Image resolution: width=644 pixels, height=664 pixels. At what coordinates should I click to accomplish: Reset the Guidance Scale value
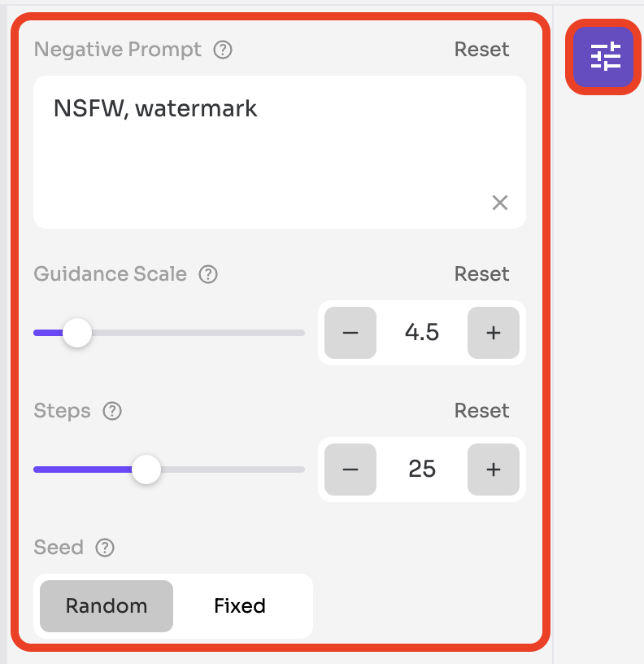481,274
